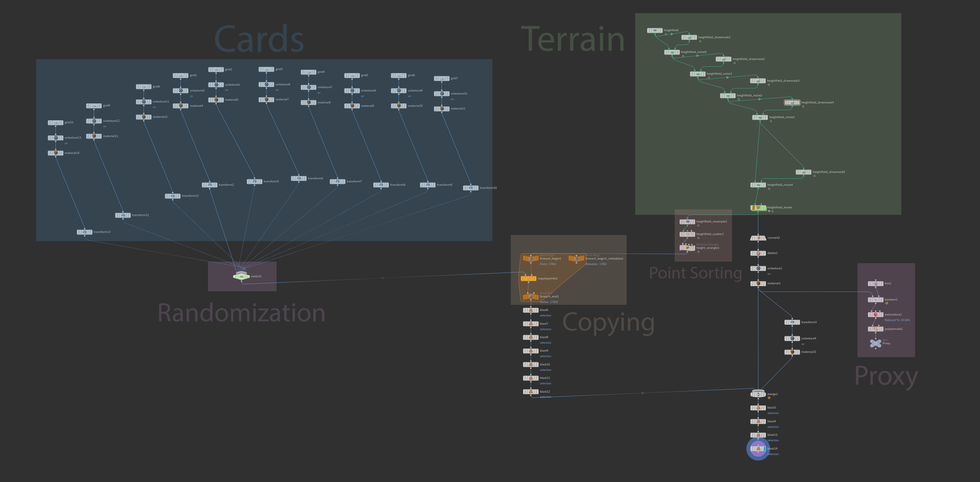The height and width of the screenshot is (482, 980).
Task: Select the convert2 node
Action: pyautogui.click(x=758, y=238)
